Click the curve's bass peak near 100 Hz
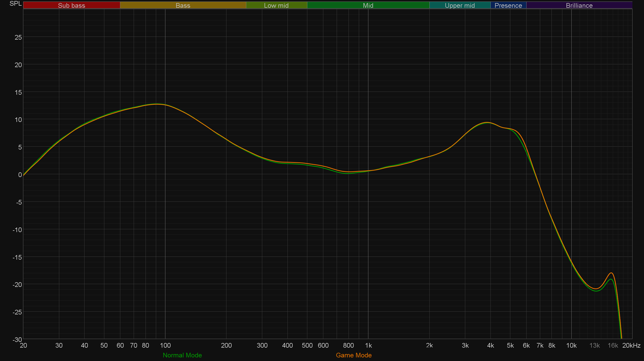This screenshot has width=644, height=361. tap(157, 104)
